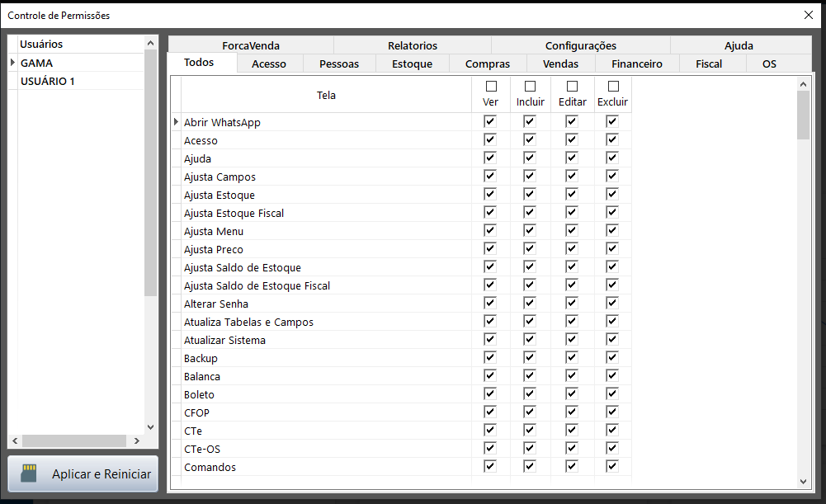Screen dimensions: 826x504
Task: Uncheck Incluir permission for Backup
Action: click(530, 357)
